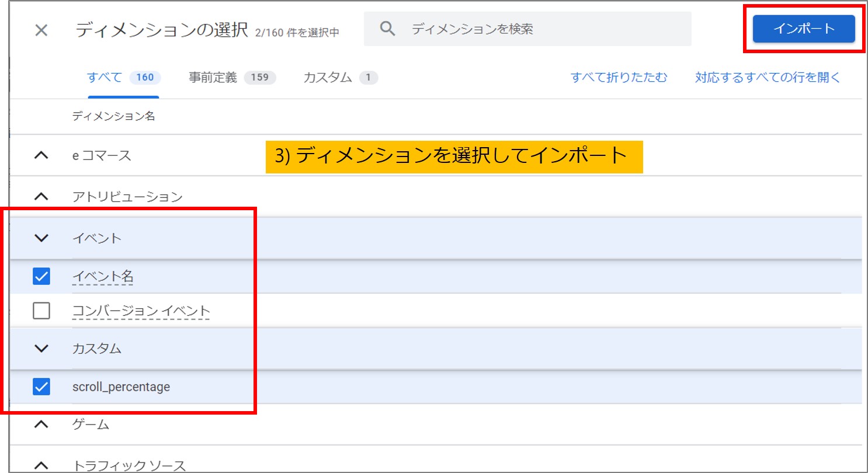Focus the ディメンションを検索 search field

(x=527, y=29)
